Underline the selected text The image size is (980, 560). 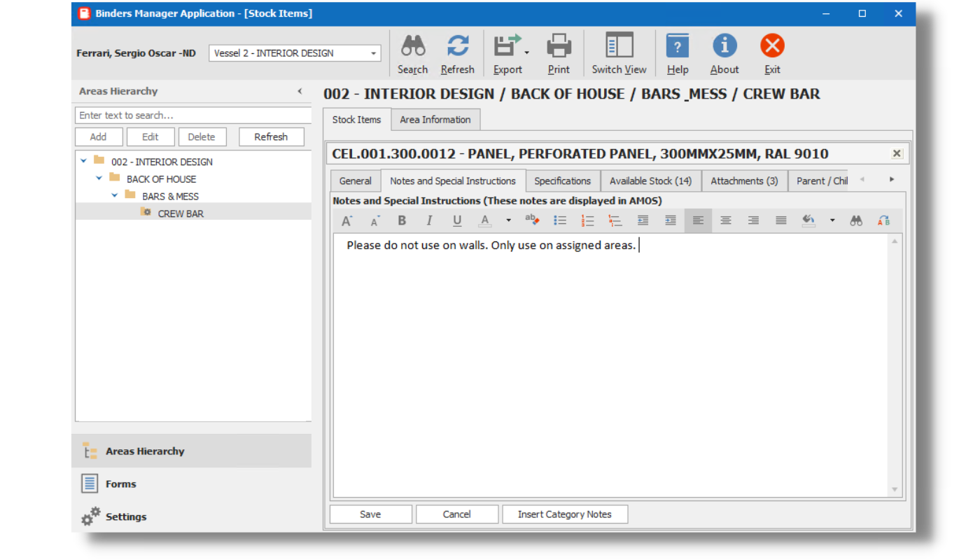click(456, 220)
